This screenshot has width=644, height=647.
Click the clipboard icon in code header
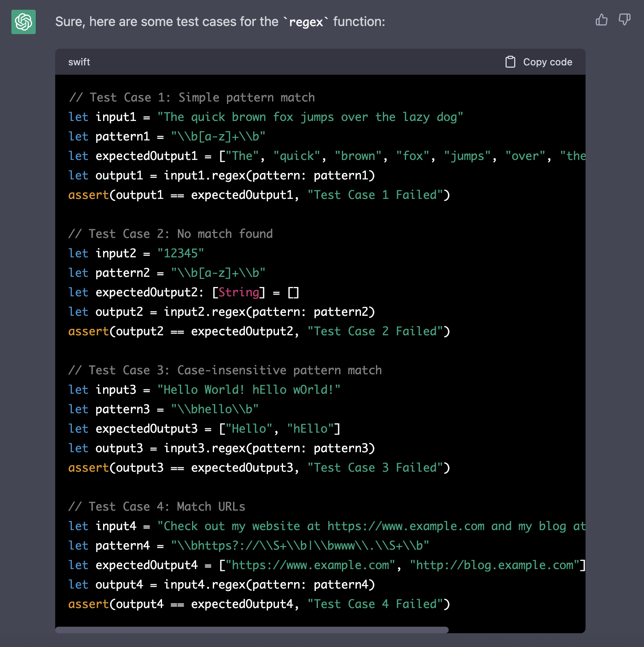coord(510,62)
